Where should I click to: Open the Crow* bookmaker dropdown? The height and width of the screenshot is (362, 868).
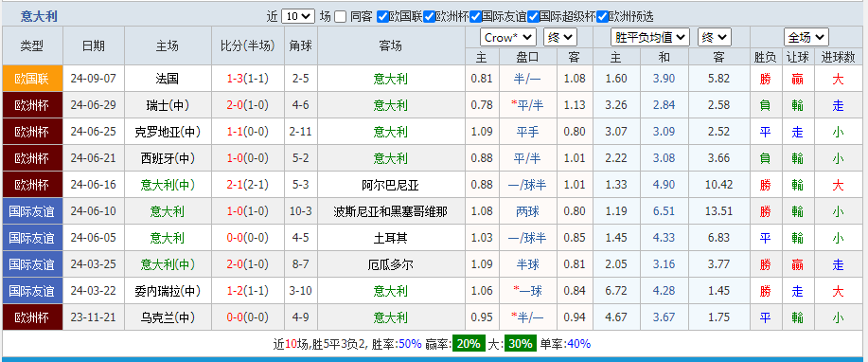[508, 37]
